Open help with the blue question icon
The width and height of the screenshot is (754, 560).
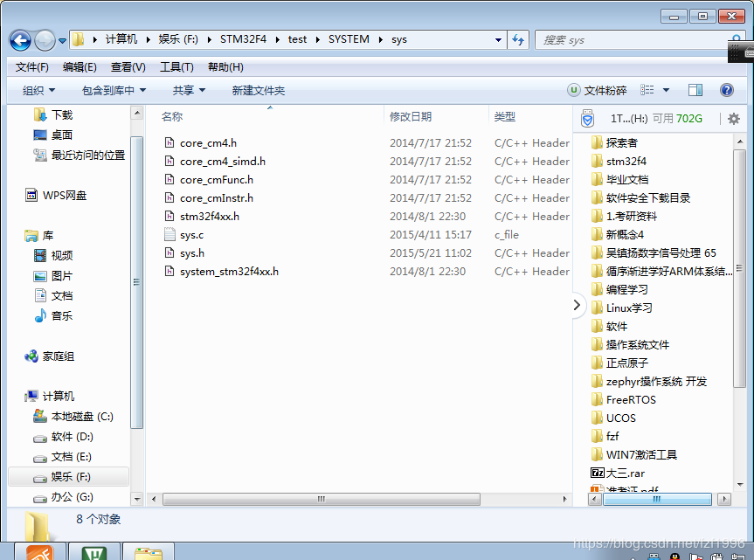pos(727,90)
